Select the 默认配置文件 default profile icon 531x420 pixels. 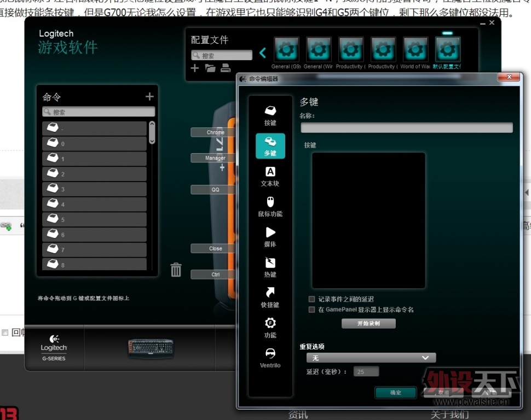pos(448,50)
